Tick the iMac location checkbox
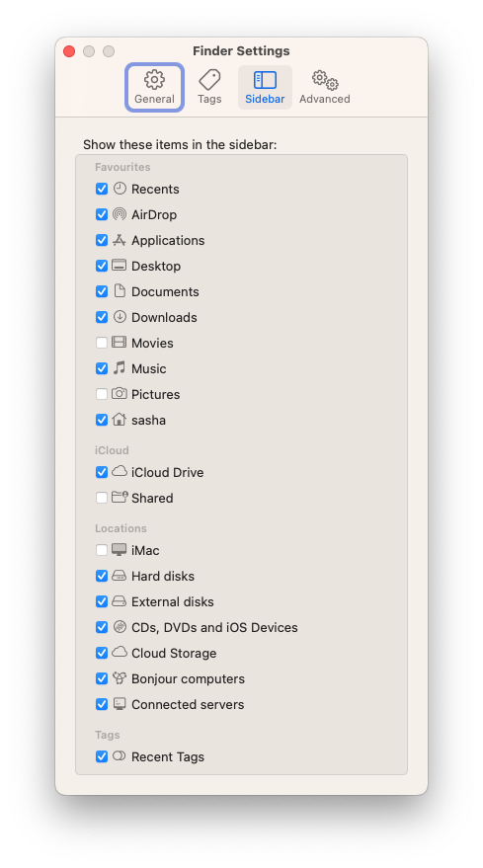The height and width of the screenshot is (868, 483). click(102, 550)
